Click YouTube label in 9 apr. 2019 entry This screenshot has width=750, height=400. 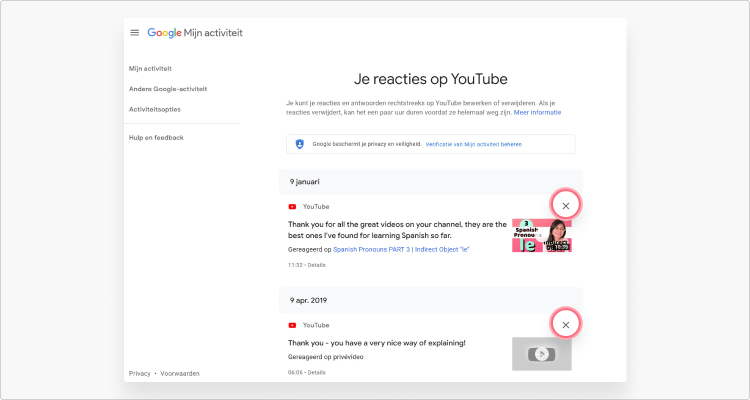tap(316, 325)
